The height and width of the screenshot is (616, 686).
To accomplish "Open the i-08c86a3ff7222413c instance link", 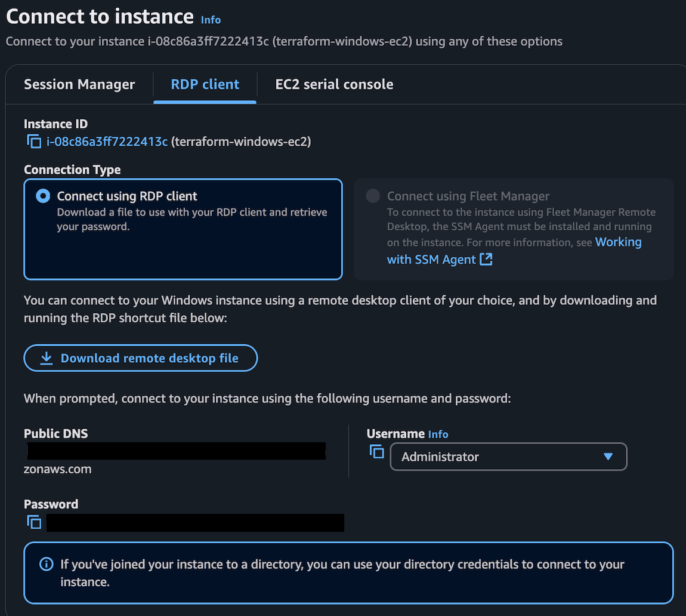I will [x=107, y=141].
